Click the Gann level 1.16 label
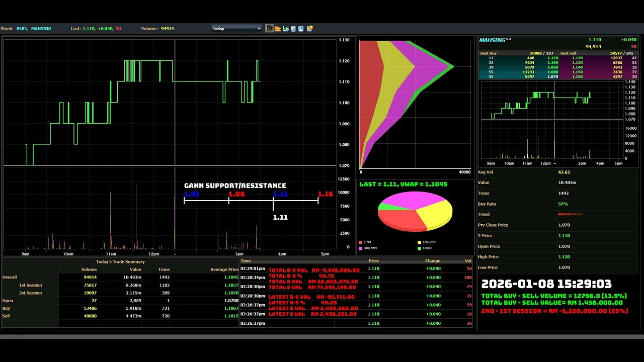This screenshot has width=644, height=362. [326, 194]
